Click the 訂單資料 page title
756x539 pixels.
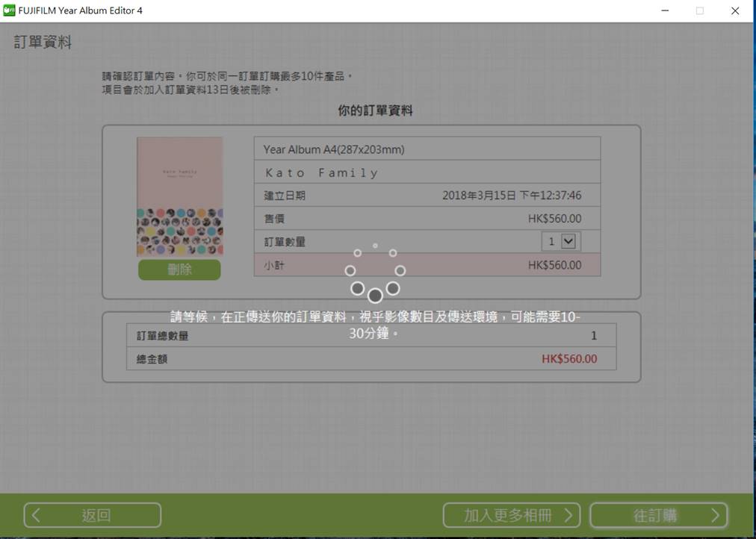[x=43, y=42]
